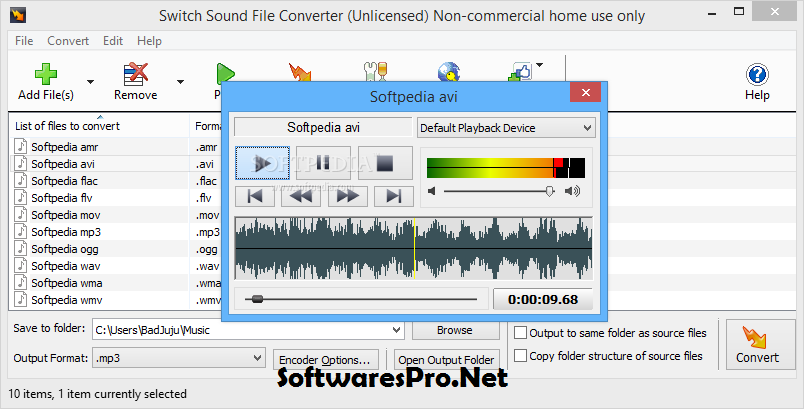Open the Output Format .mp3 dropdown
The height and width of the screenshot is (409, 804).
pyautogui.click(x=178, y=358)
